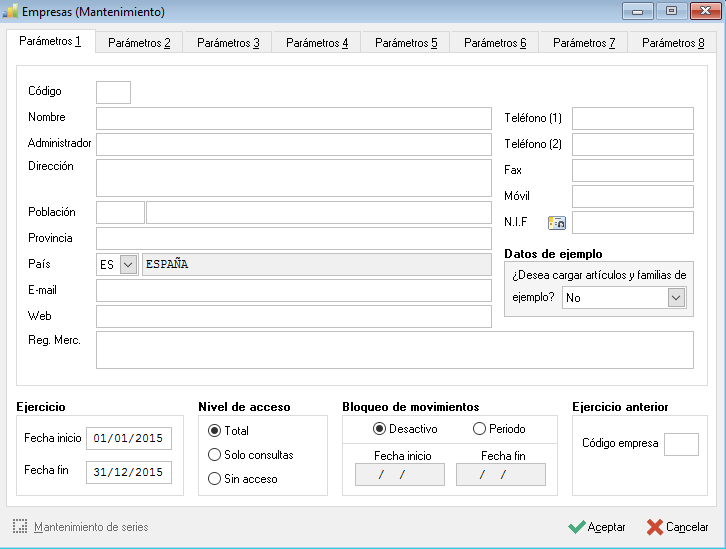
Task: Open Mantenimiento de series link
Action: click(91, 527)
